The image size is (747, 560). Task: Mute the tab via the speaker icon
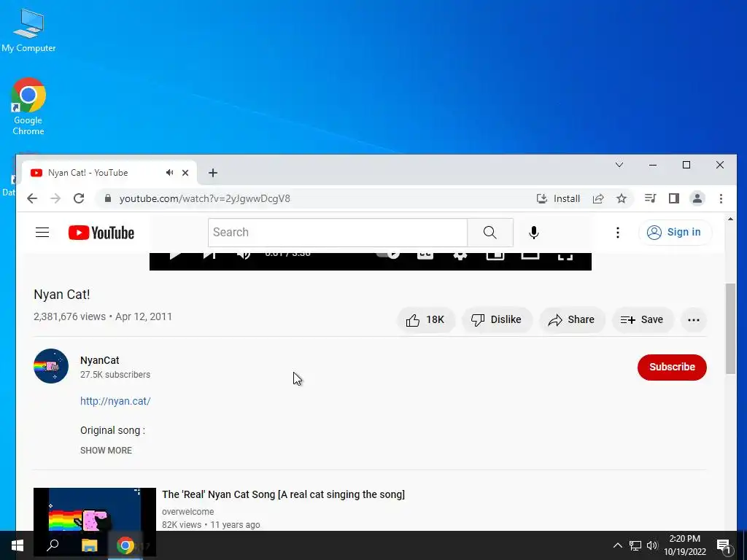(x=169, y=172)
